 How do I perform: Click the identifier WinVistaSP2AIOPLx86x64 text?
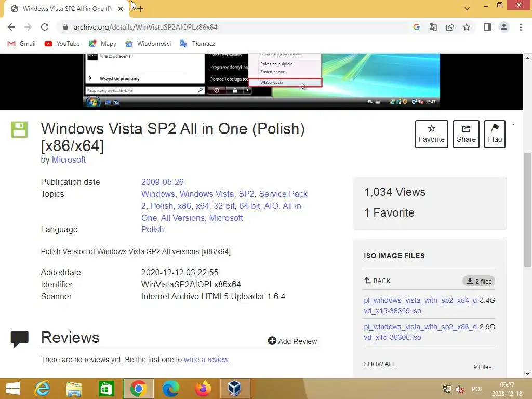point(191,284)
